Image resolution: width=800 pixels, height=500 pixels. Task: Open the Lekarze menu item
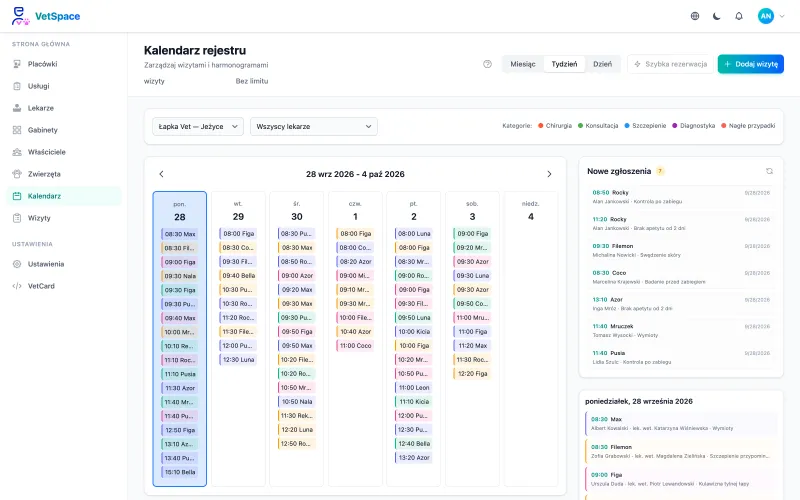coord(64,108)
